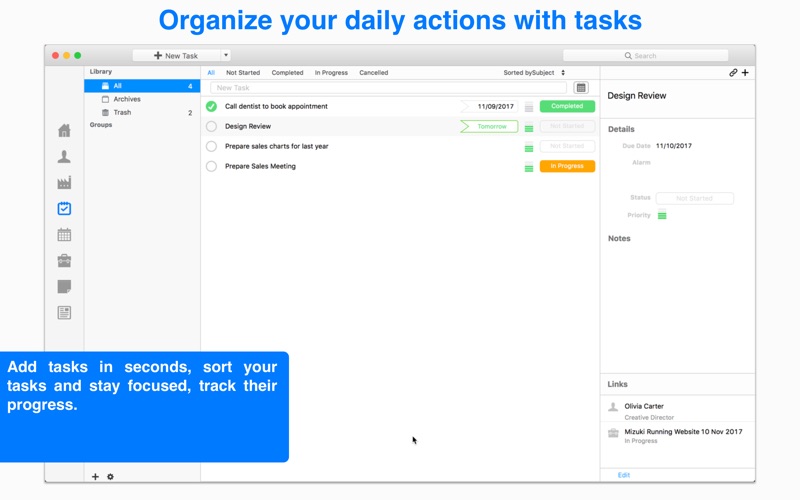This screenshot has height=500, width=800.
Task: Open Not Started status on Prepare sales charts
Action: 567,146
